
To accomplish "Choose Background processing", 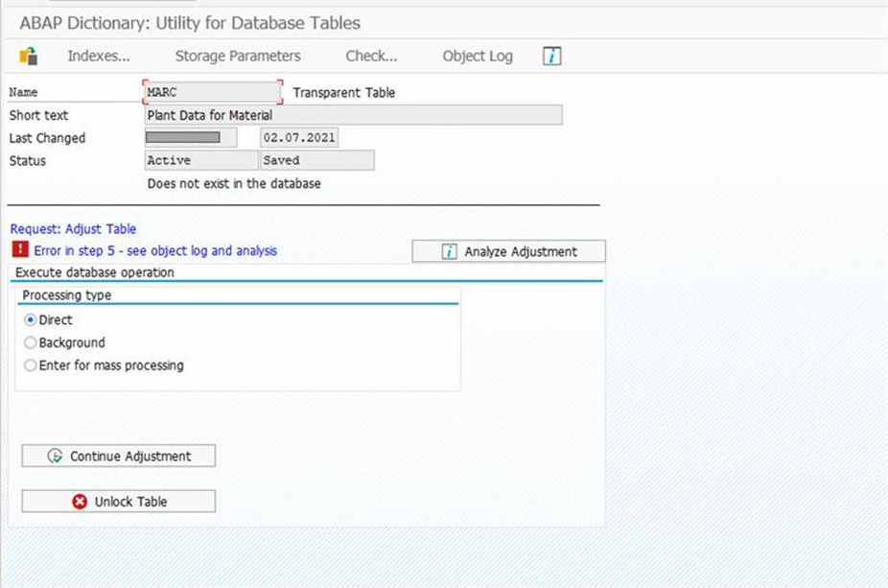I will coord(30,342).
